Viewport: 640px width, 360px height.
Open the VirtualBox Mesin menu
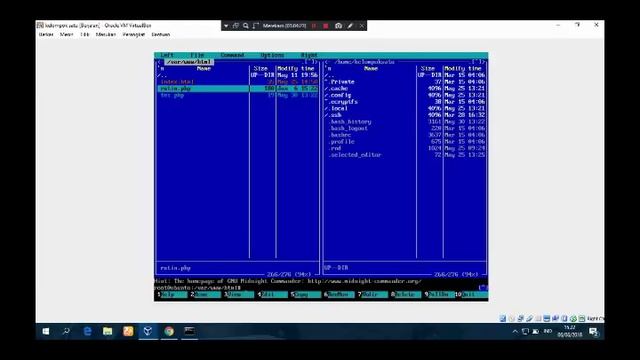(x=67, y=35)
